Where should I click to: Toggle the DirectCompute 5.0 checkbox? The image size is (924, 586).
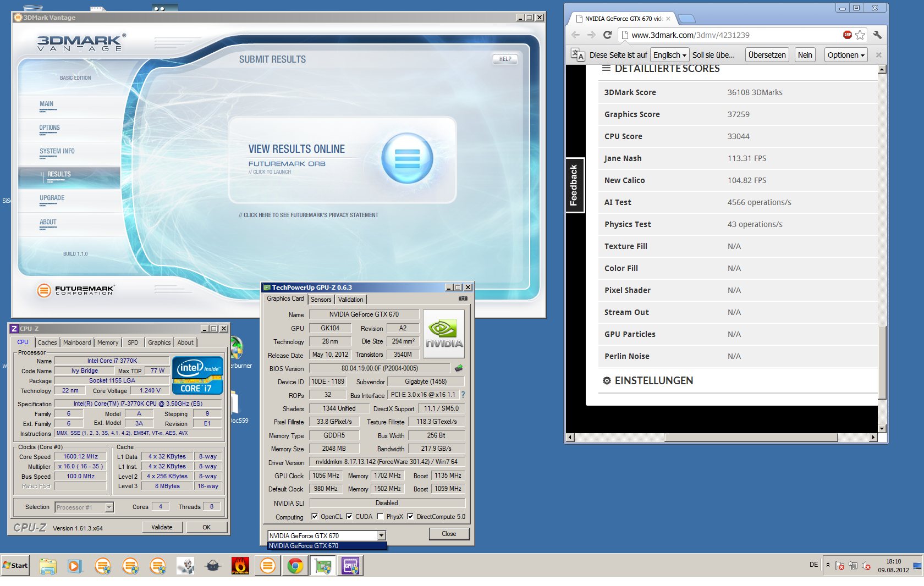tap(410, 517)
